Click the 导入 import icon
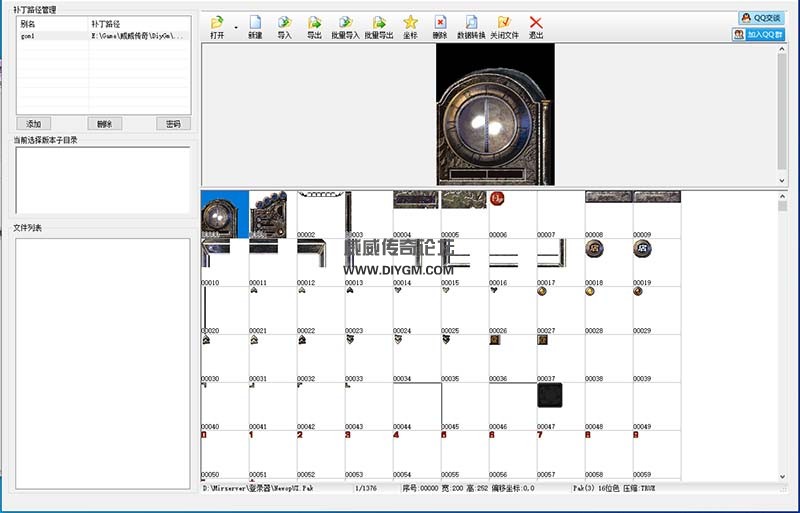 (x=285, y=27)
